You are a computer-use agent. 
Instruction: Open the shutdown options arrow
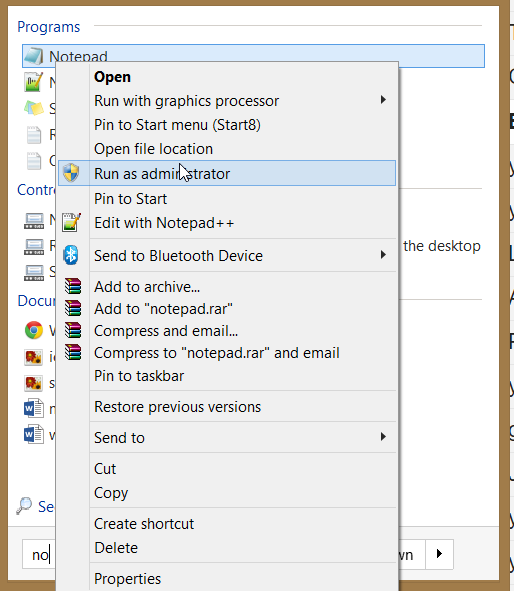pyautogui.click(x=439, y=554)
